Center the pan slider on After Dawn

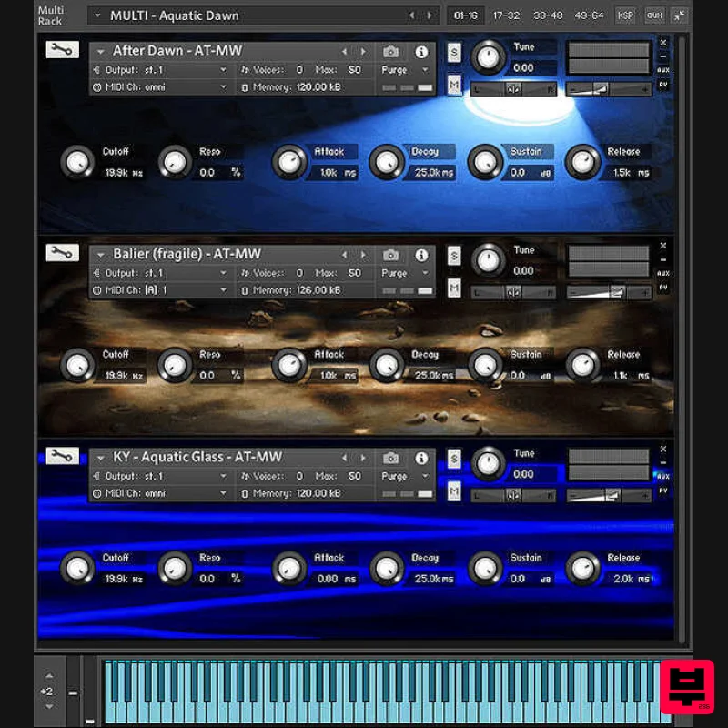[514, 87]
